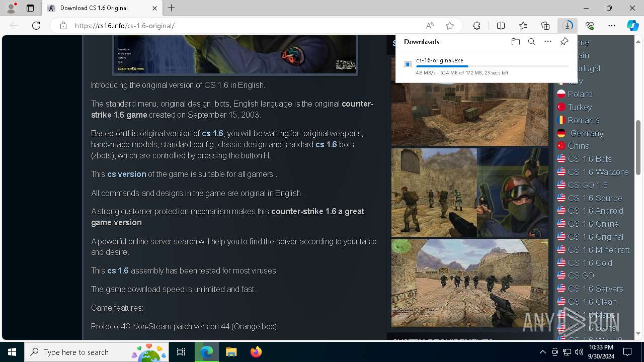Toggle the Downloads toolbar button
Screen dimensions: 644x362
568,26
